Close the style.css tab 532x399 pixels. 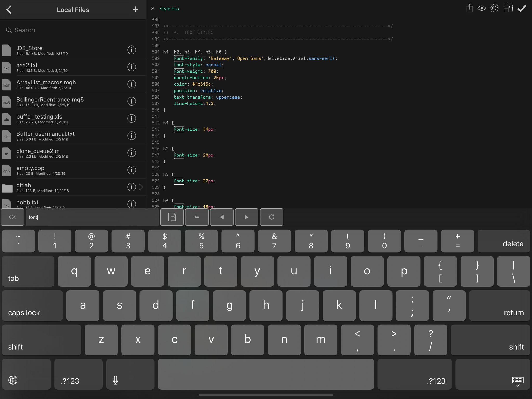coord(153,9)
